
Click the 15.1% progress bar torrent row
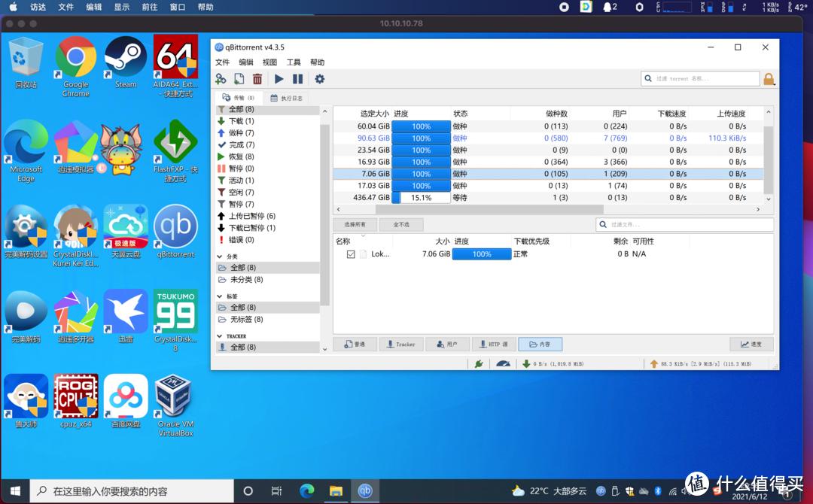[421, 198]
